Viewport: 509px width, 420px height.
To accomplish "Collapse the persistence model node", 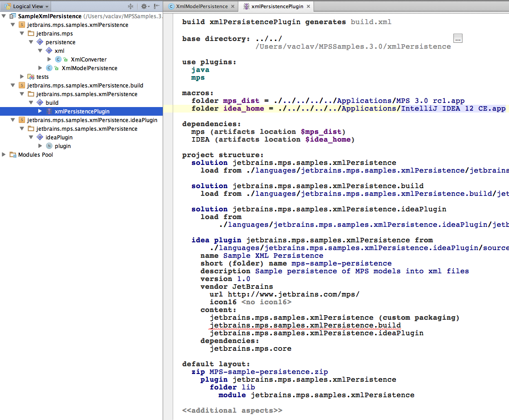I will [x=31, y=42].
